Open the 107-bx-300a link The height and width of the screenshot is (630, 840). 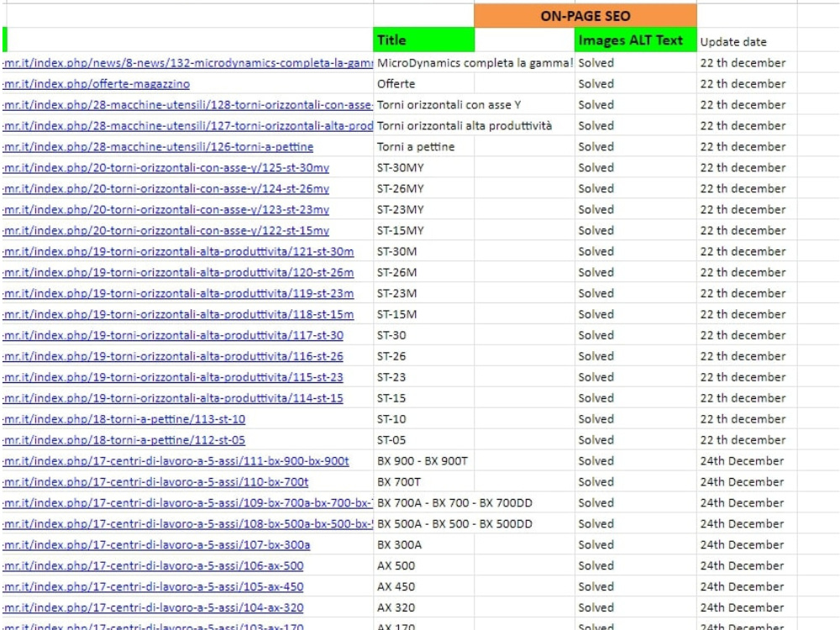tap(156, 545)
